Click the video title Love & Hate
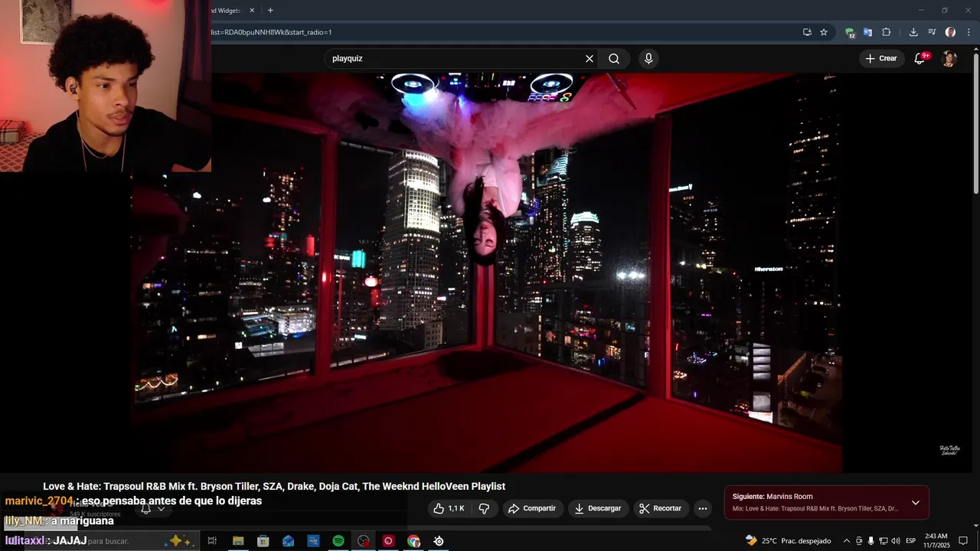The height and width of the screenshot is (551, 980). point(274,486)
